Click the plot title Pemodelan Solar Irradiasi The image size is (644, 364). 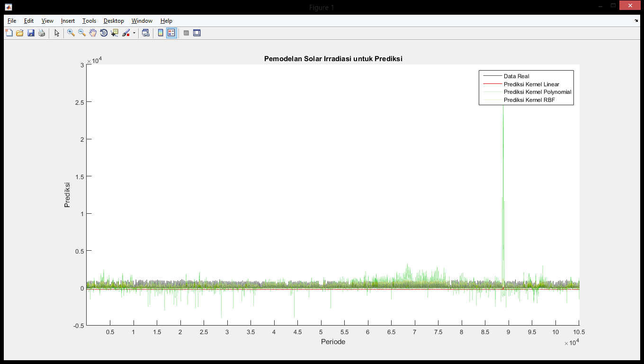(x=333, y=59)
